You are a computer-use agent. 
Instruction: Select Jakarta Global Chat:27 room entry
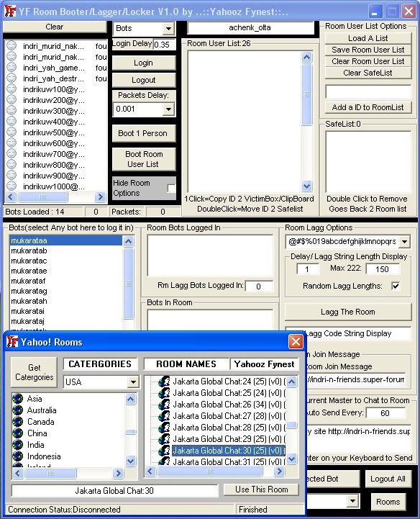[228, 416]
